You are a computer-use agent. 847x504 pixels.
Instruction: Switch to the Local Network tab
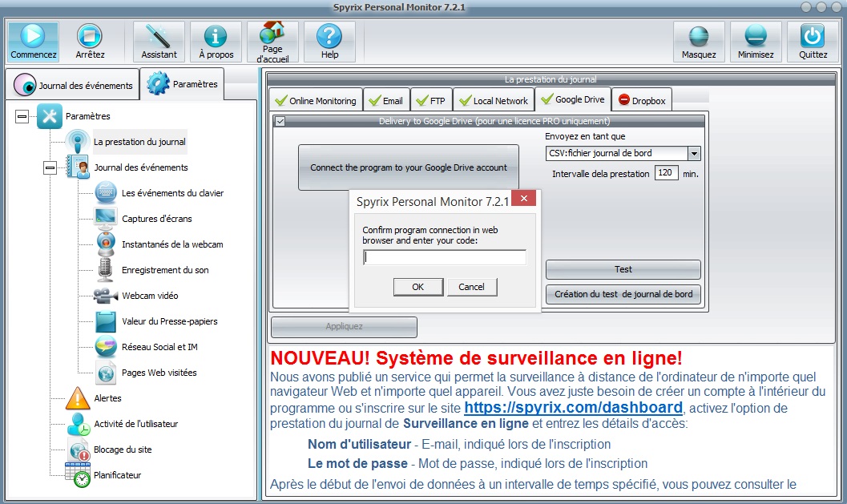pyautogui.click(x=494, y=100)
